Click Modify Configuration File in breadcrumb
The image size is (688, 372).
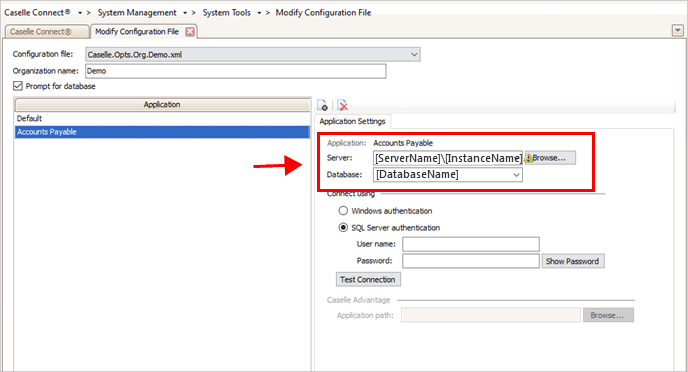click(323, 13)
